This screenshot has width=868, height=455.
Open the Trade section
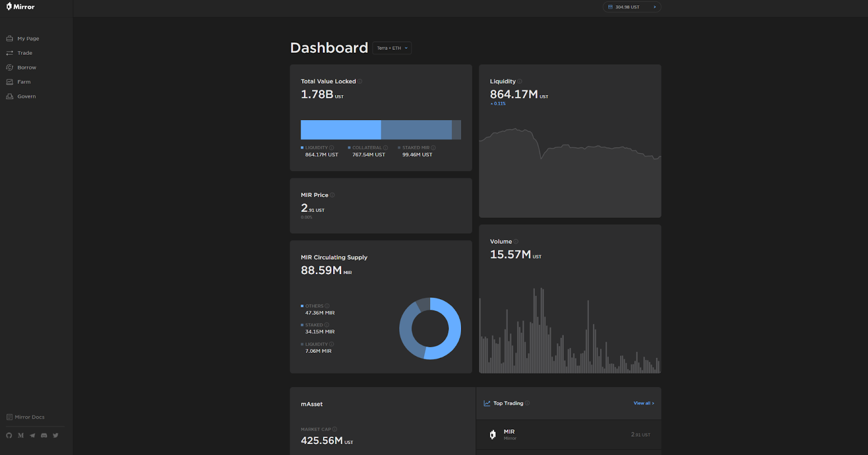20,53
